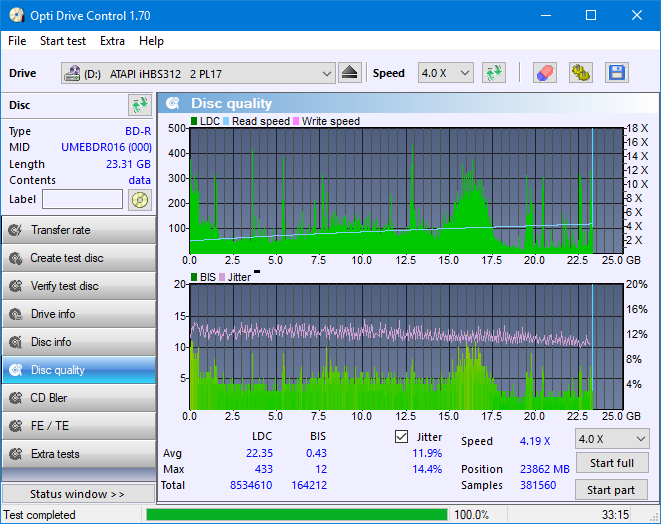Open the Verify test disc panel
Image resolution: width=661 pixels, height=524 pixels.
click(x=79, y=286)
